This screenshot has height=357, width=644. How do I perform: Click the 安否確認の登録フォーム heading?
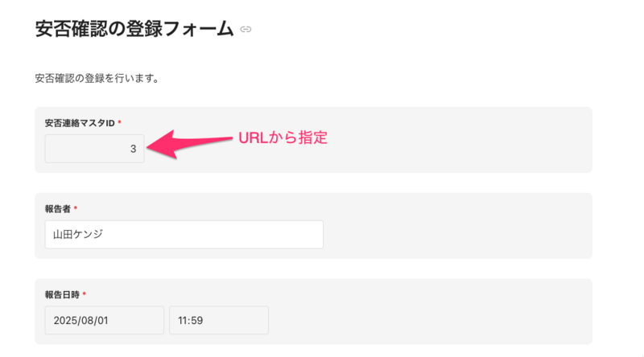tap(134, 30)
